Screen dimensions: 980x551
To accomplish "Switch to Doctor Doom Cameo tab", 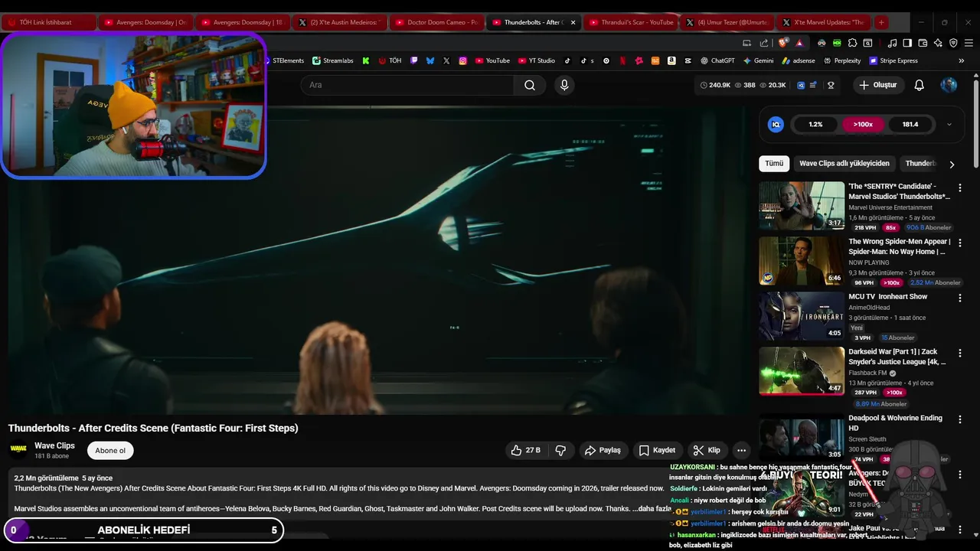I will point(436,22).
